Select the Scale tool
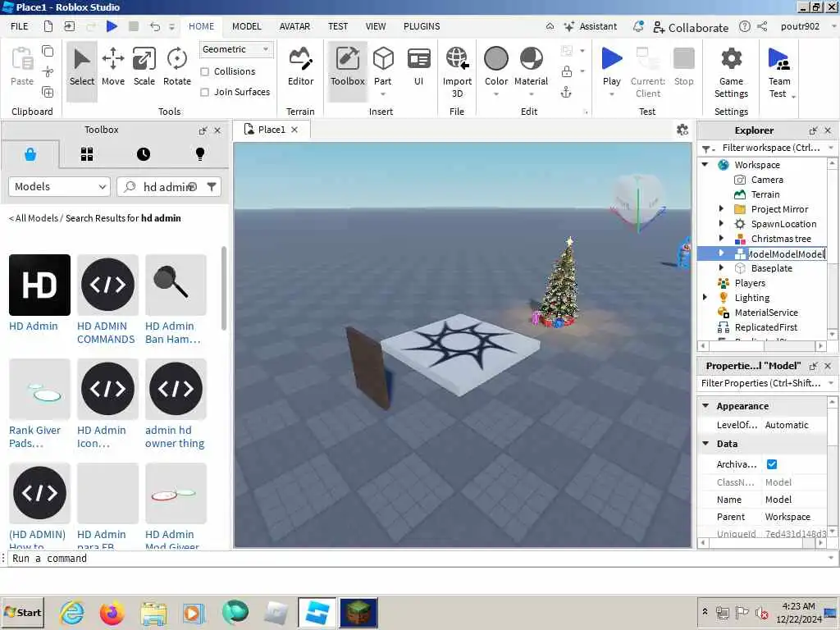 pyautogui.click(x=144, y=66)
